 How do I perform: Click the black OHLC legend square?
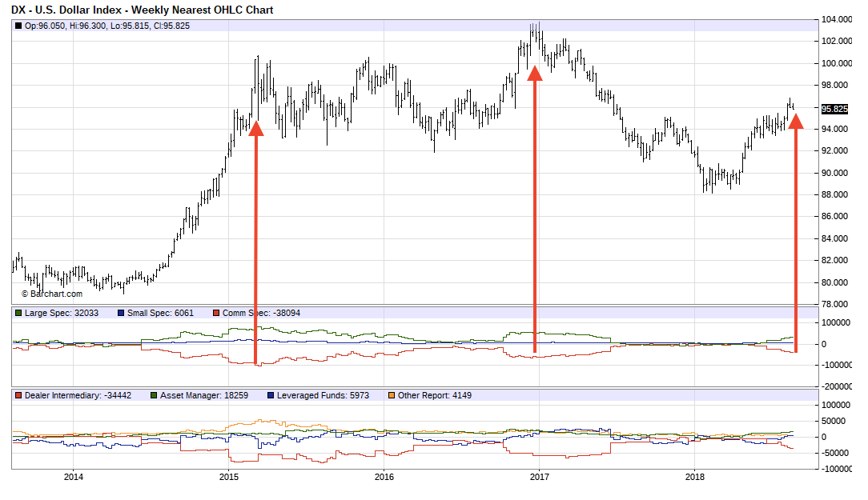[18, 26]
